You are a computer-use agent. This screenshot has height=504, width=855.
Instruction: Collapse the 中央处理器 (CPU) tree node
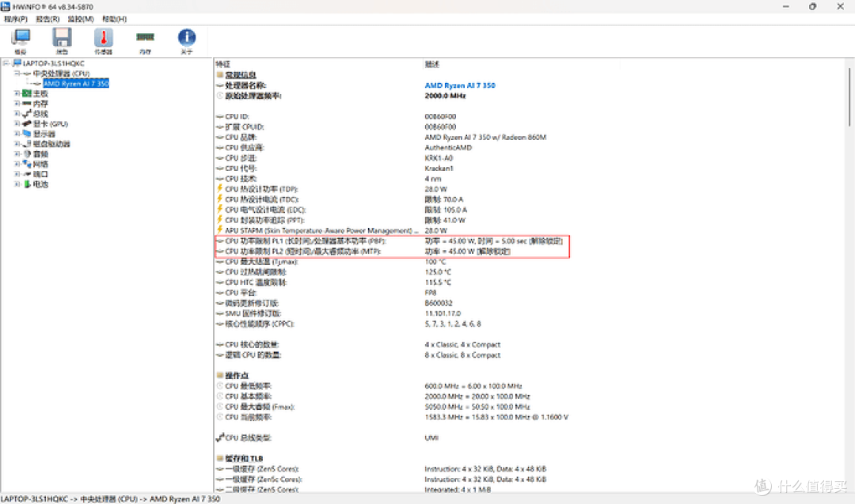click(x=17, y=74)
